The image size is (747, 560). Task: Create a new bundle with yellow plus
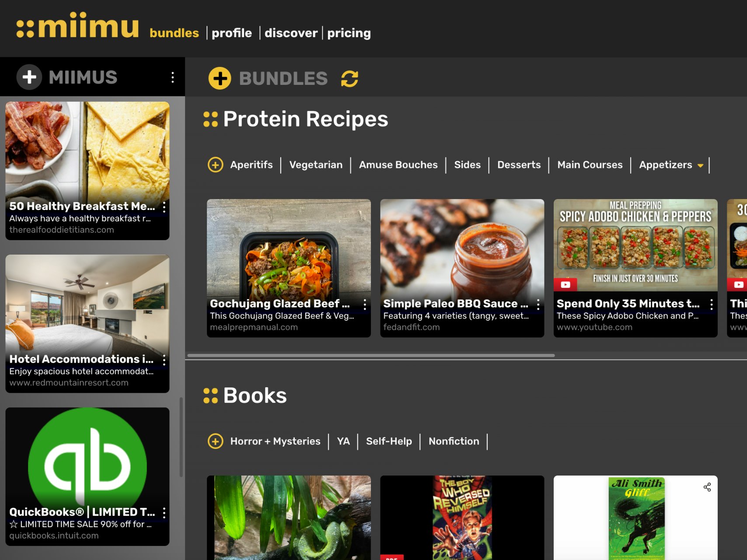(x=220, y=79)
